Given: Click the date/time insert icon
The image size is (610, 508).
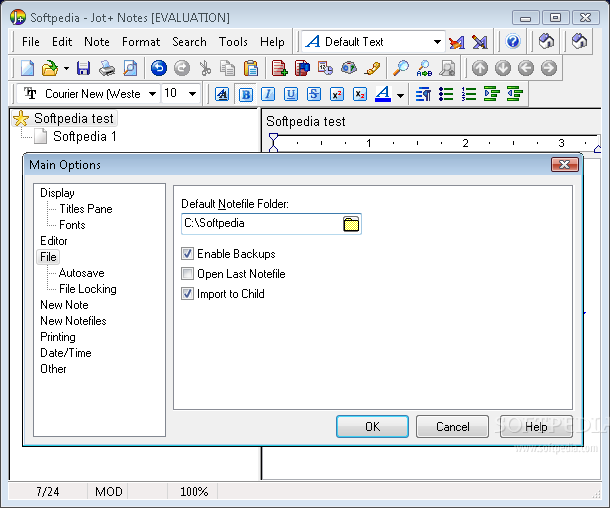Looking at the screenshot, I should (x=325, y=68).
